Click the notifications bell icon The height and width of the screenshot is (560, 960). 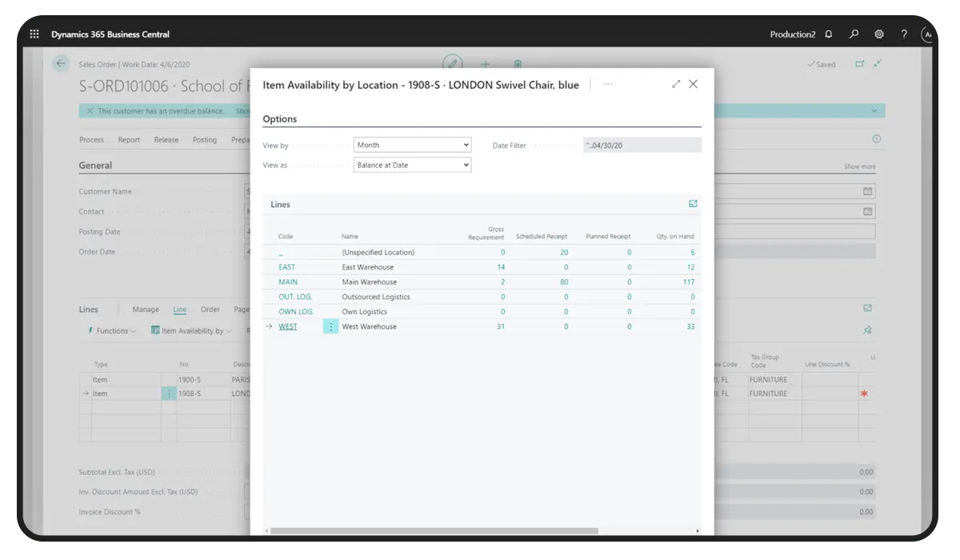(x=829, y=34)
